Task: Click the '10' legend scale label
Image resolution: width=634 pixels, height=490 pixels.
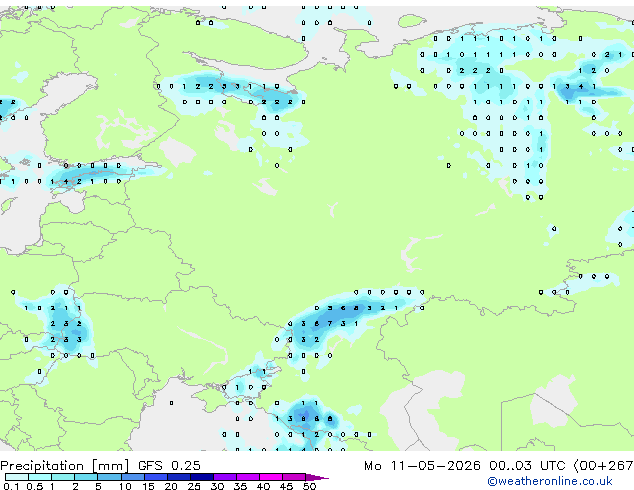Action: tap(125, 486)
